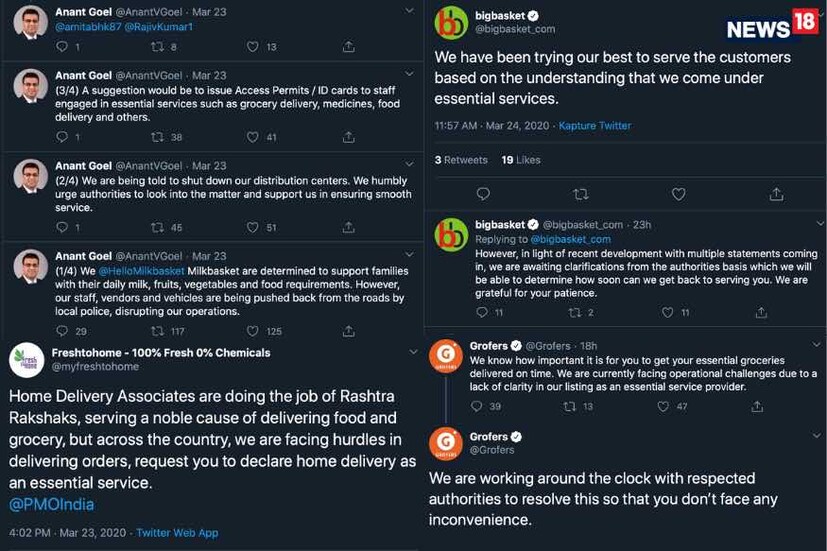Share the (1/4) Milkbasket tweet
Screen dimensions: 827x551
[348, 331]
